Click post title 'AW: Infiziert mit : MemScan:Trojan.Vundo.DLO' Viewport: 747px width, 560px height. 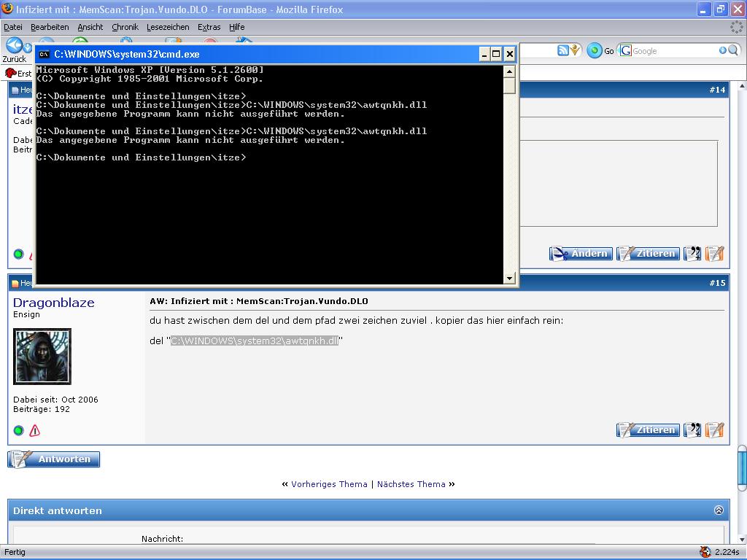tap(259, 301)
